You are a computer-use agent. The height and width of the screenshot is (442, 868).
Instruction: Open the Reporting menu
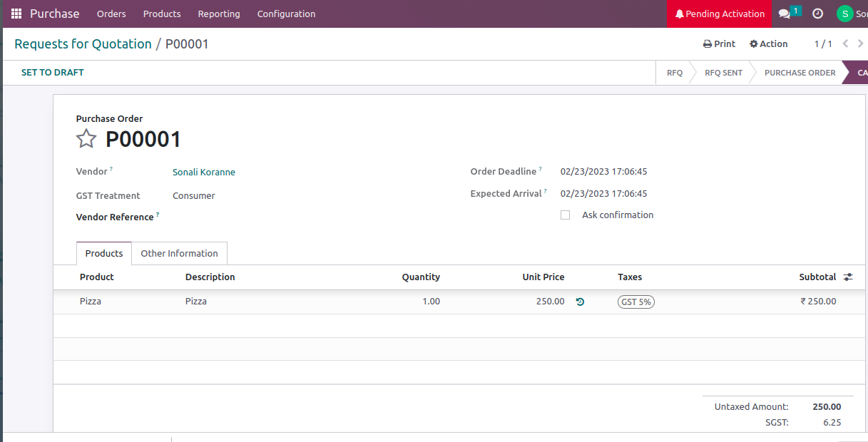coord(219,14)
